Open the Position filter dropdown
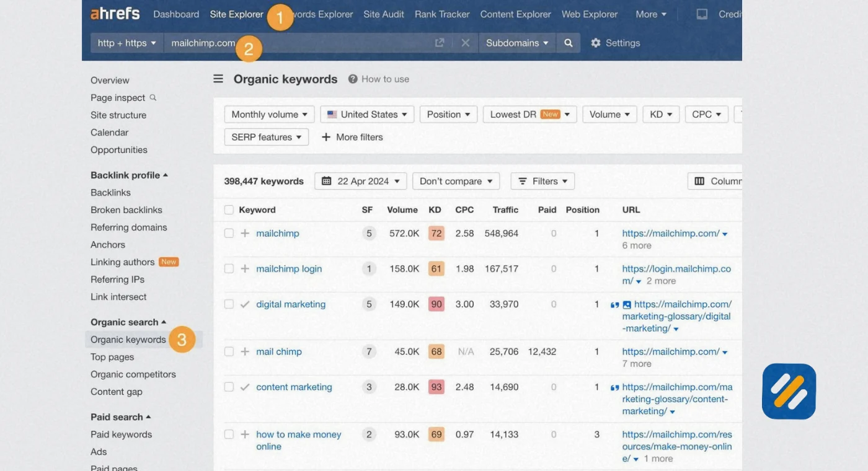 [448, 114]
